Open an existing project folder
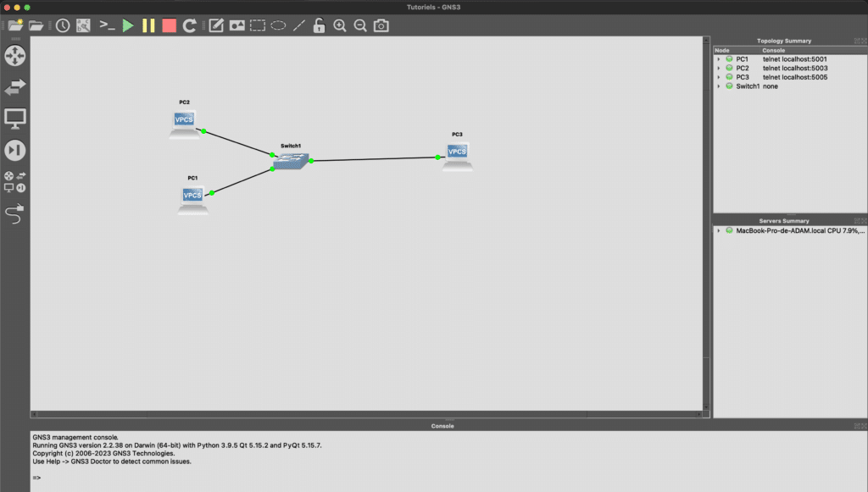 [36, 25]
